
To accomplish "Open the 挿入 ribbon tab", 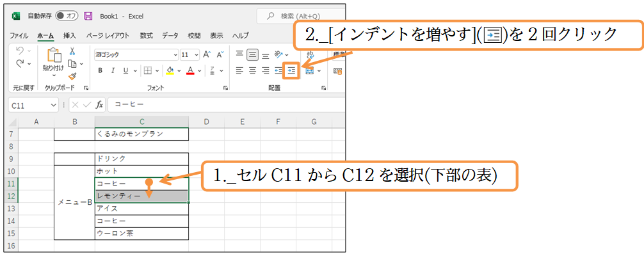I will (69, 35).
